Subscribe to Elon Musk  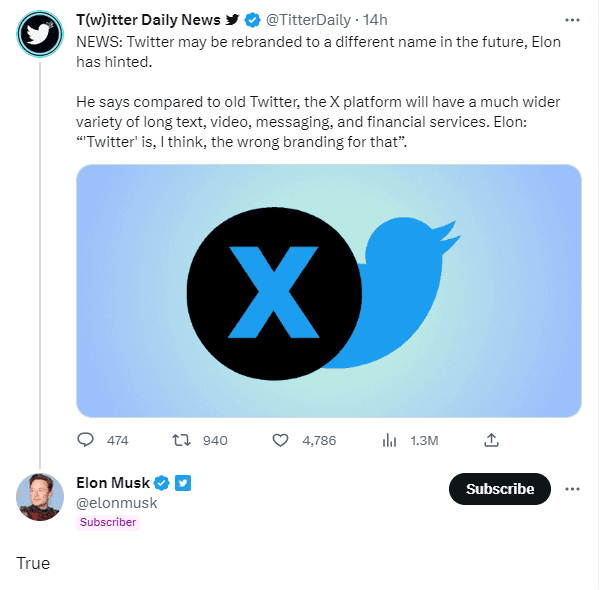pyautogui.click(x=499, y=489)
